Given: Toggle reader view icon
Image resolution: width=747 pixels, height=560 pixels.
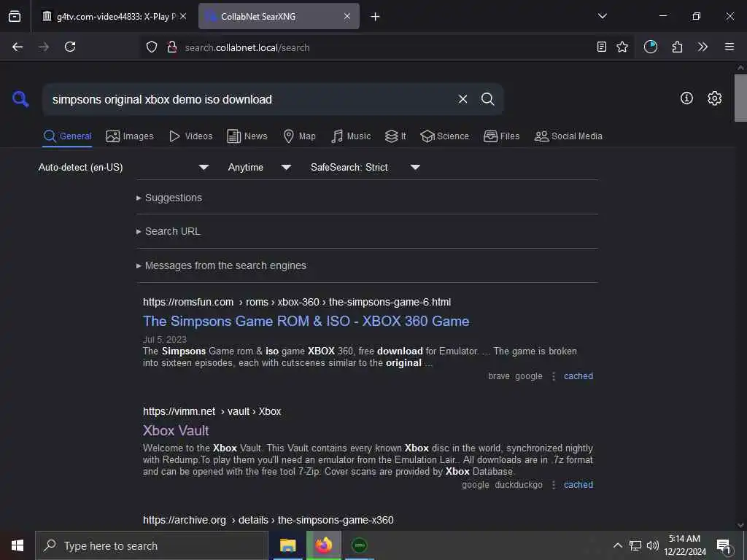Looking at the screenshot, I should click(x=602, y=47).
